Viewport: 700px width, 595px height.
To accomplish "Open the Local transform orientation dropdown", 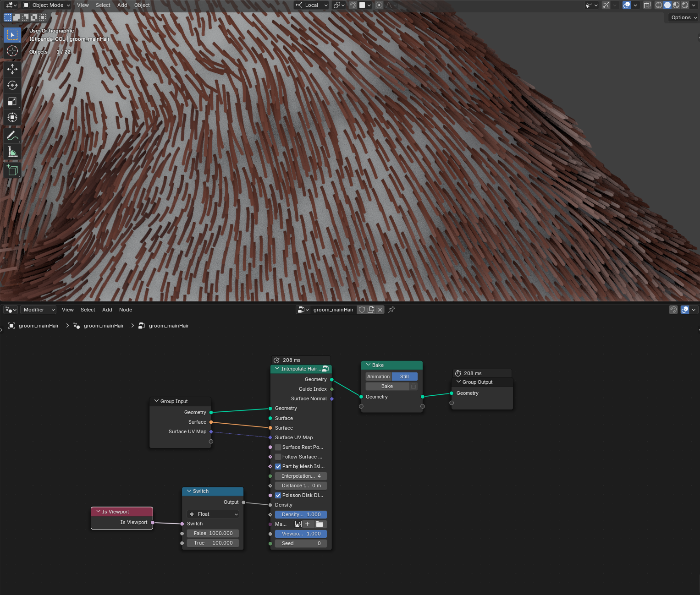I will (312, 5).
